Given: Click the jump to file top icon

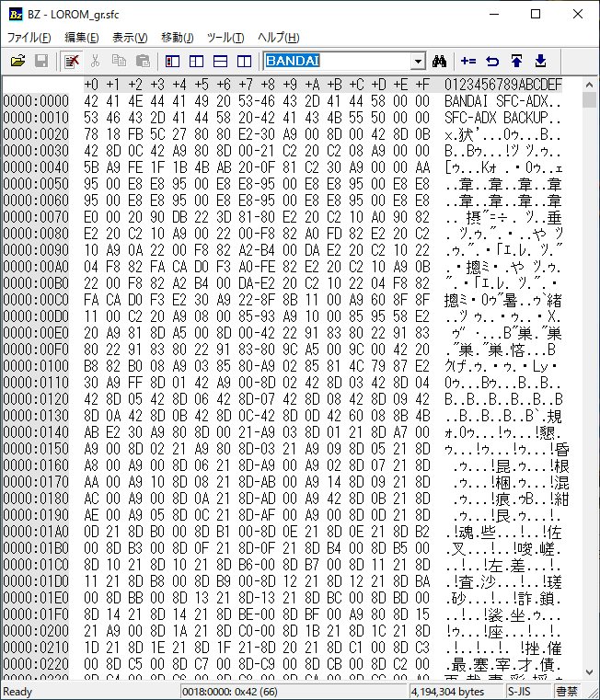Looking at the screenshot, I should (x=516, y=61).
